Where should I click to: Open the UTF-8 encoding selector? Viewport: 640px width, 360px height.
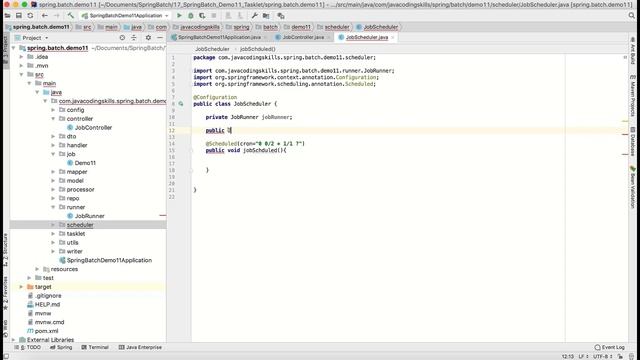point(602,356)
